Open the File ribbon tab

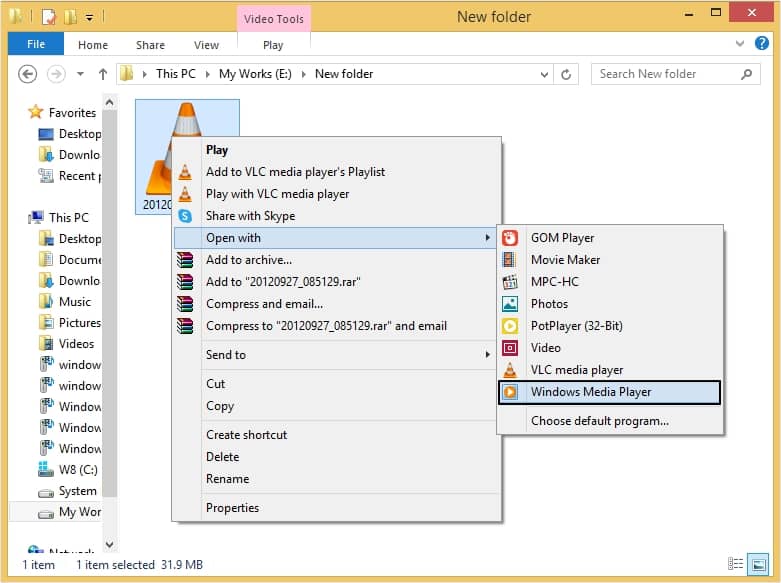pyautogui.click(x=36, y=44)
